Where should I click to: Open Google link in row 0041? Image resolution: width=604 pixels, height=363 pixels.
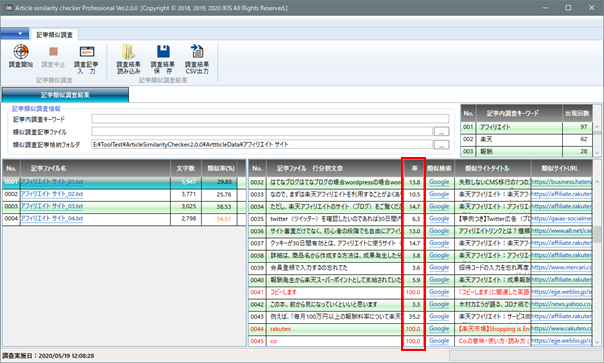pyautogui.click(x=439, y=292)
